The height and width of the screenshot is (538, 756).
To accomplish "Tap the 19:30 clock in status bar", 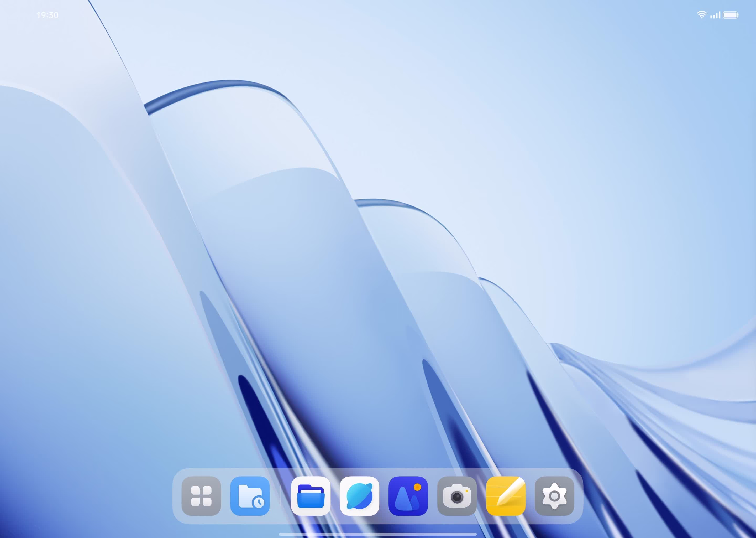I will tap(47, 15).
